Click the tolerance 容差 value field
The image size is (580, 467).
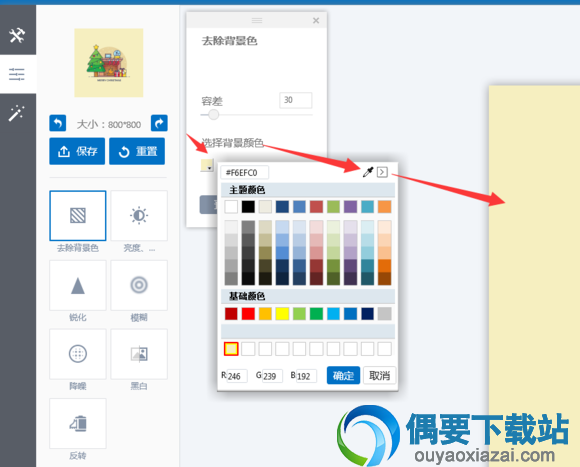[x=296, y=100]
